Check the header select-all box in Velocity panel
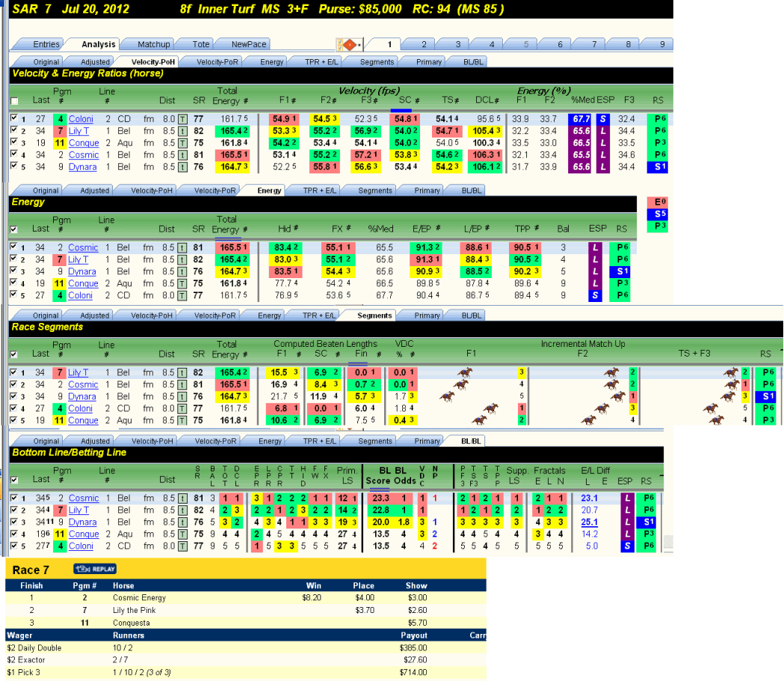This screenshot has width=784, height=681. (14, 101)
